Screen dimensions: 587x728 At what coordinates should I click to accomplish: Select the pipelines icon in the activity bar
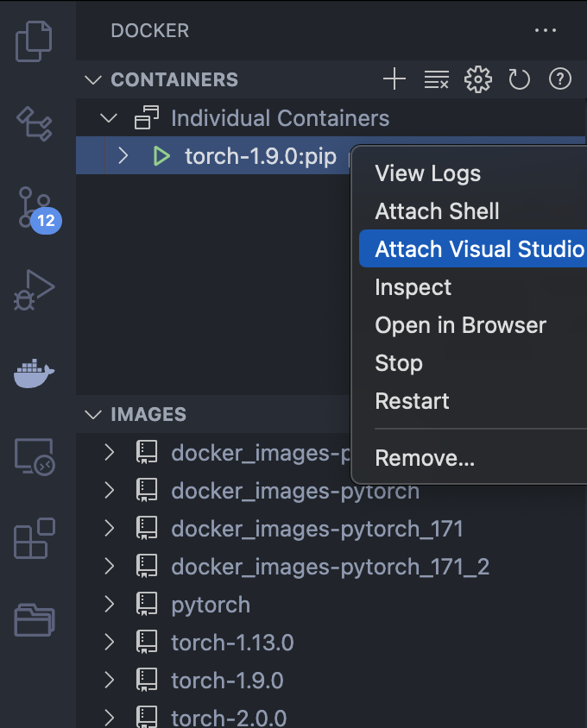tap(34, 124)
